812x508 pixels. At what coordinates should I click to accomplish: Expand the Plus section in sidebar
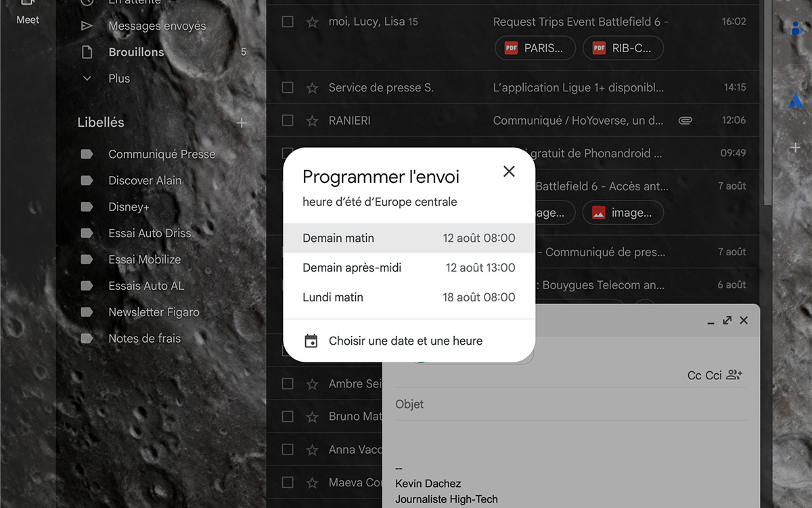coord(119,79)
